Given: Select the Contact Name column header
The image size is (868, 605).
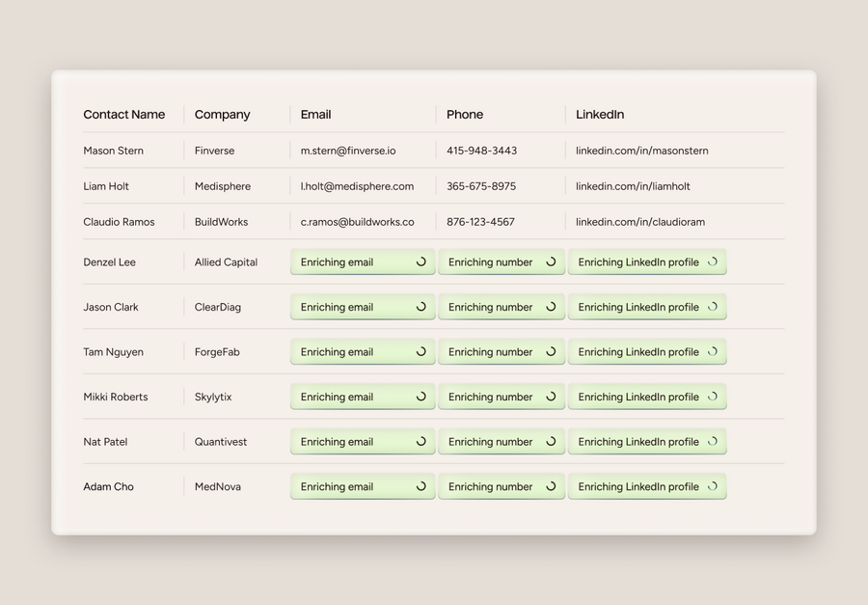Looking at the screenshot, I should pyautogui.click(x=123, y=114).
